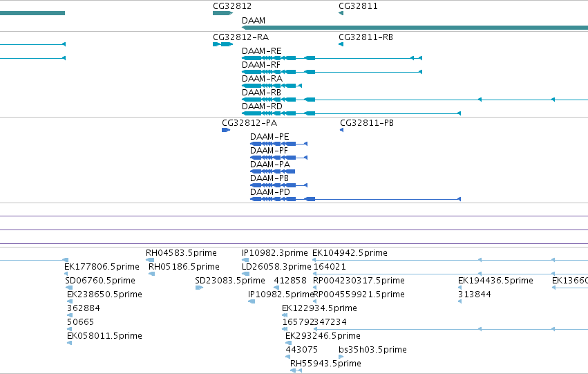This screenshot has width=588, height=374.
Task: Click the 50665 feature label
Action: 80,323
